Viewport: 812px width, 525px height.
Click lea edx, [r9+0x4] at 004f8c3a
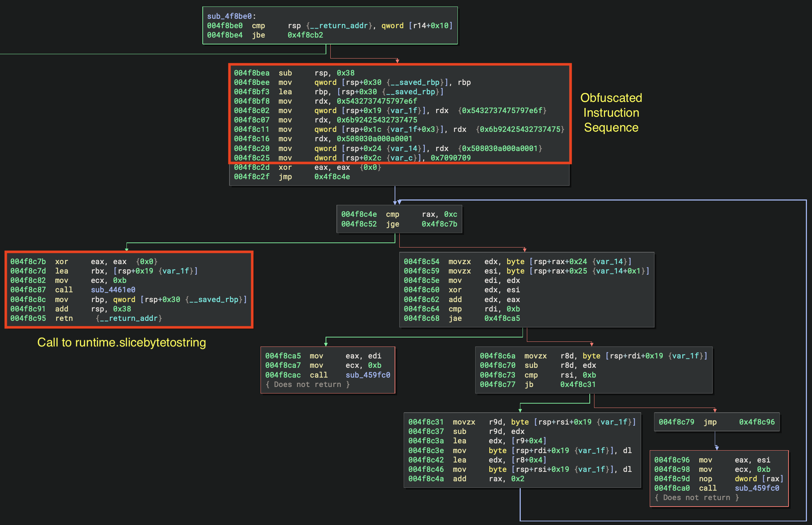point(477,441)
